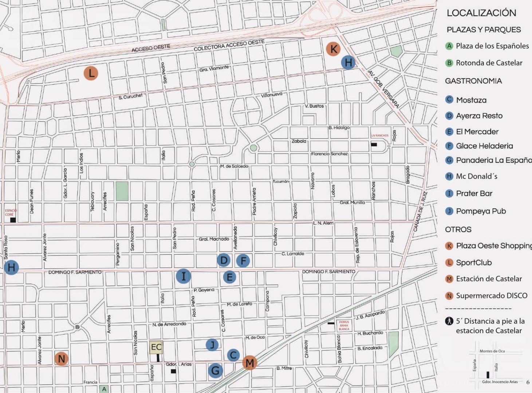Click the Rotonda de Castelar legend entry
Screen dimensions: 532x393
pyautogui.click(x=484, y=63)
